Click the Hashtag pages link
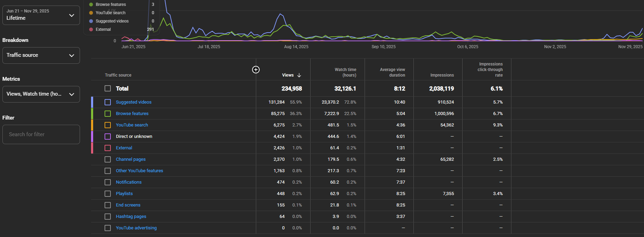644x237 pixels. click(x=131, y=217)
